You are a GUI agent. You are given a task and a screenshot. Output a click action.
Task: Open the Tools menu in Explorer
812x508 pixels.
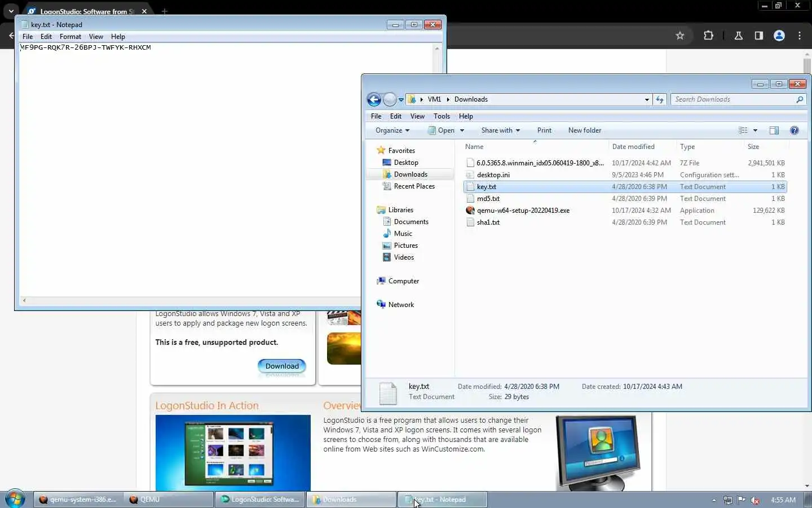(442, 116)
